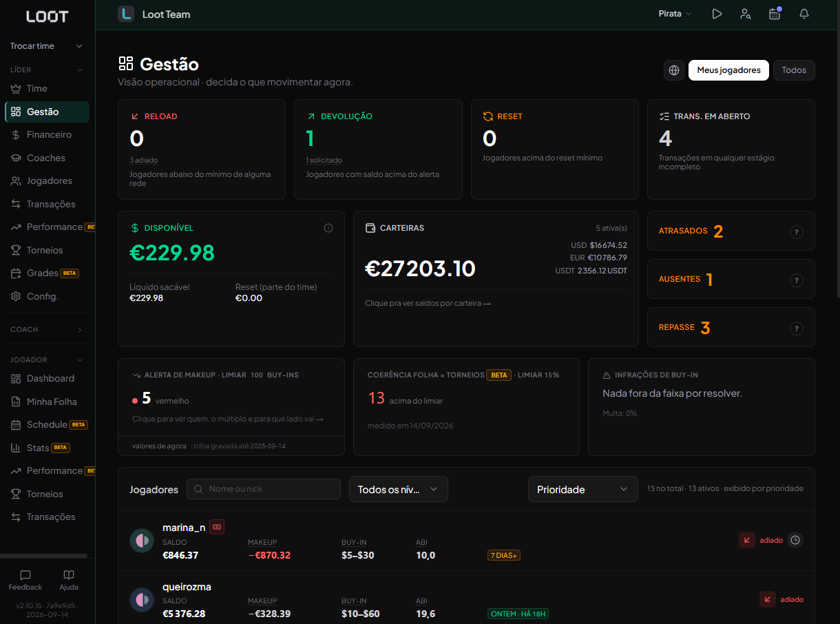Open Schedule beta in sidebar

47,424
